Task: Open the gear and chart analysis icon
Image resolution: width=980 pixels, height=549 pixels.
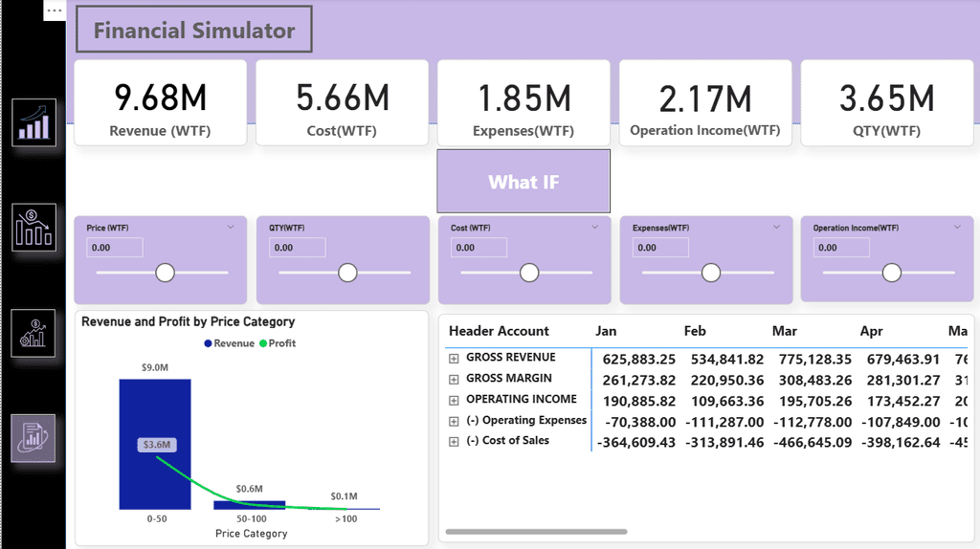Action: [33, 333]
